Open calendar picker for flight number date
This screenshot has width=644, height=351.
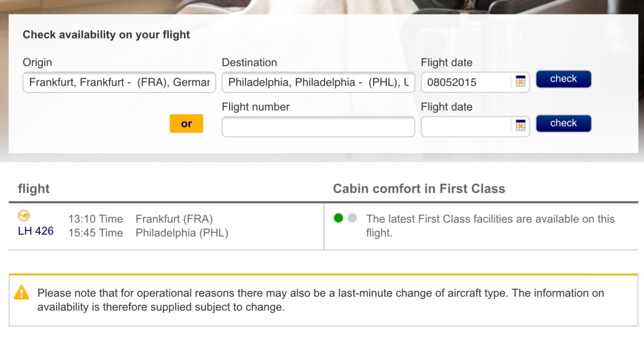point(520,126)
